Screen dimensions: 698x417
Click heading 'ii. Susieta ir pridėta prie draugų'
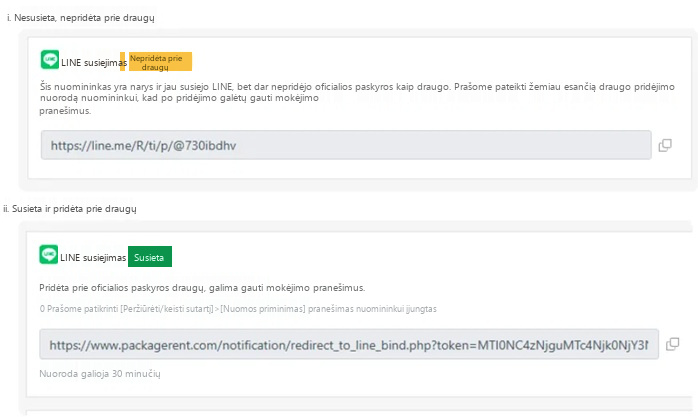pos(70,209)
